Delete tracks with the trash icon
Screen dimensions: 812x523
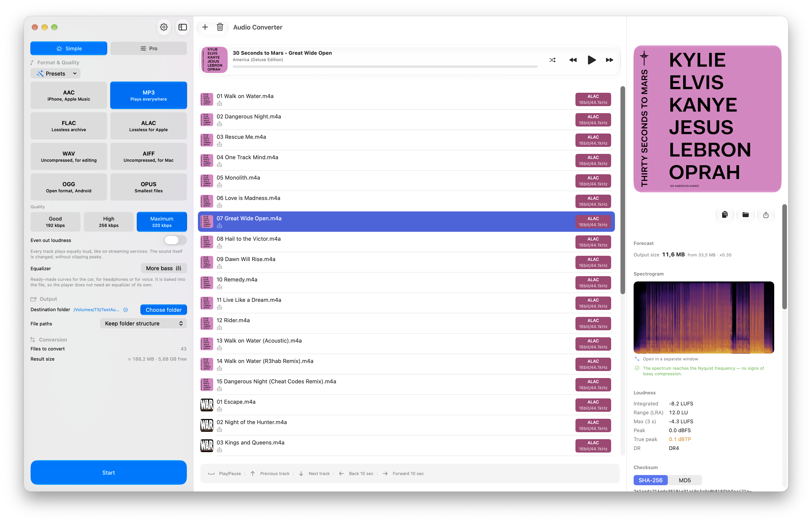(220, 27)
